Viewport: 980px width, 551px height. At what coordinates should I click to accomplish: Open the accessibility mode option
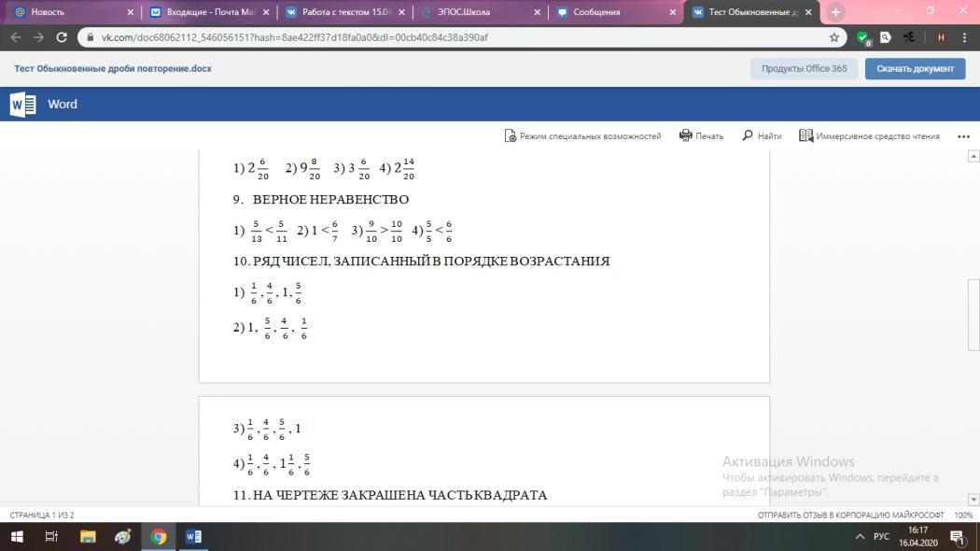click(x=582, y=135)
